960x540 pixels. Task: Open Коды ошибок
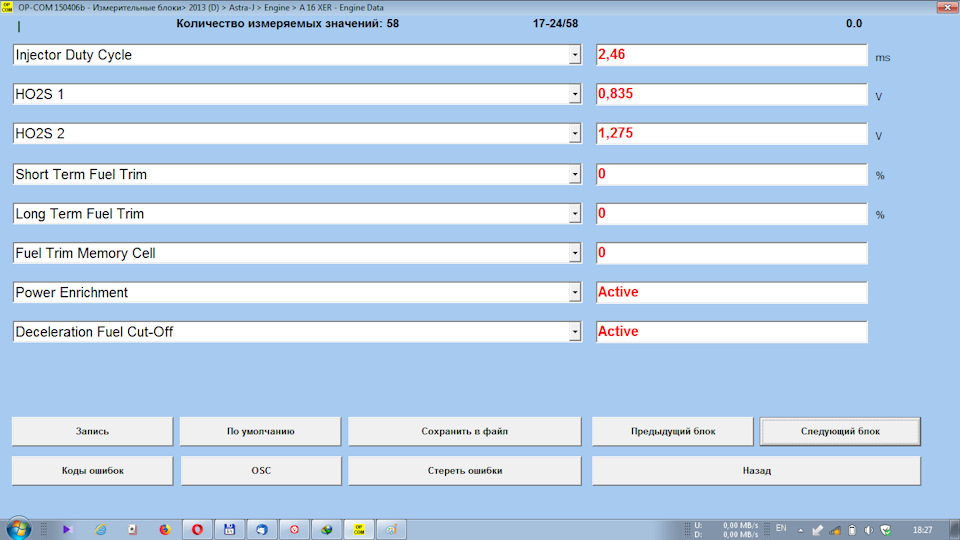(92, 471)
